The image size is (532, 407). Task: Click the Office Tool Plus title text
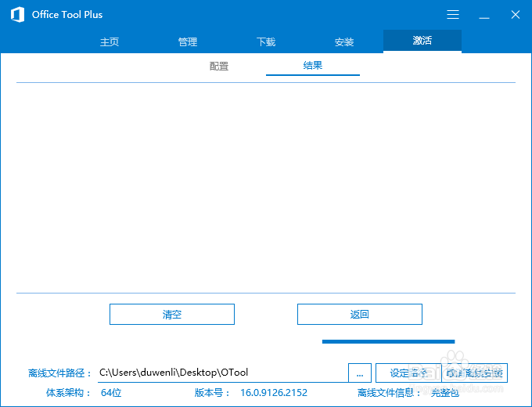coord(67,15)
